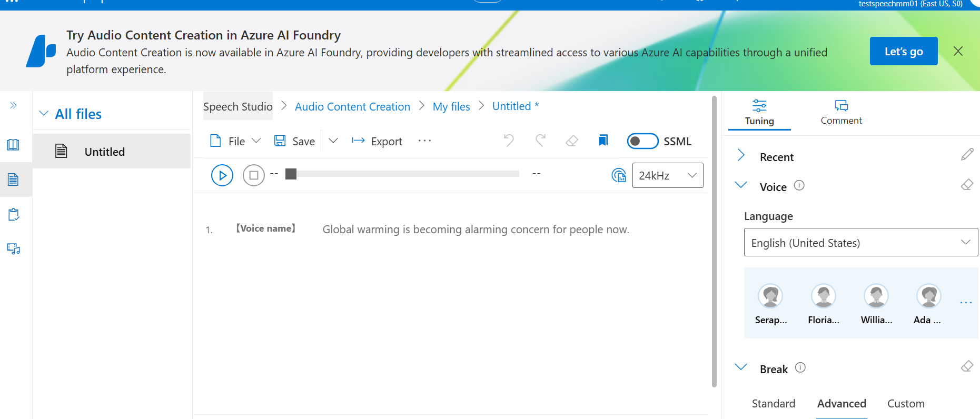Viewport: 980px width, 419px height.
Task: Click the Export button
Action: click(x=377, y=141)
